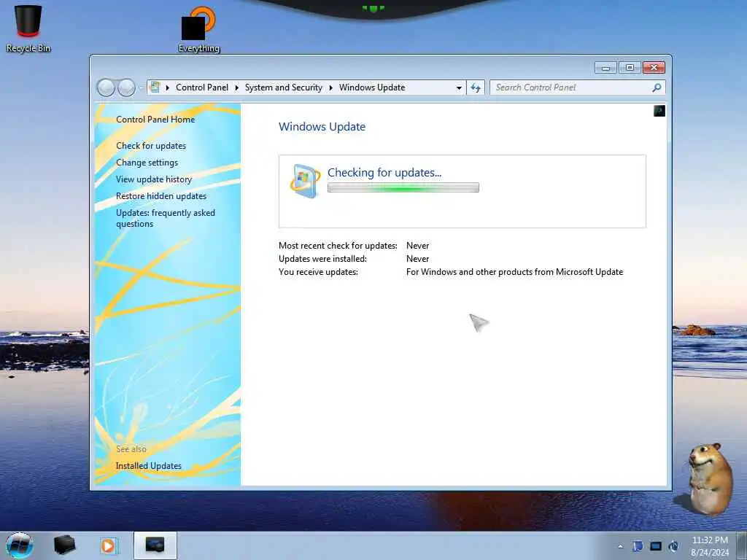Open the Action Center flag tray icon
The width and height of the screenshot is (747, 560).
pos(638,546)
